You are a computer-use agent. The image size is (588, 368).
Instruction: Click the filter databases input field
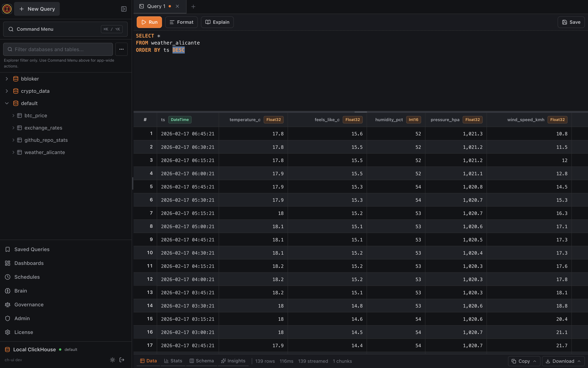tap(58, 49)
